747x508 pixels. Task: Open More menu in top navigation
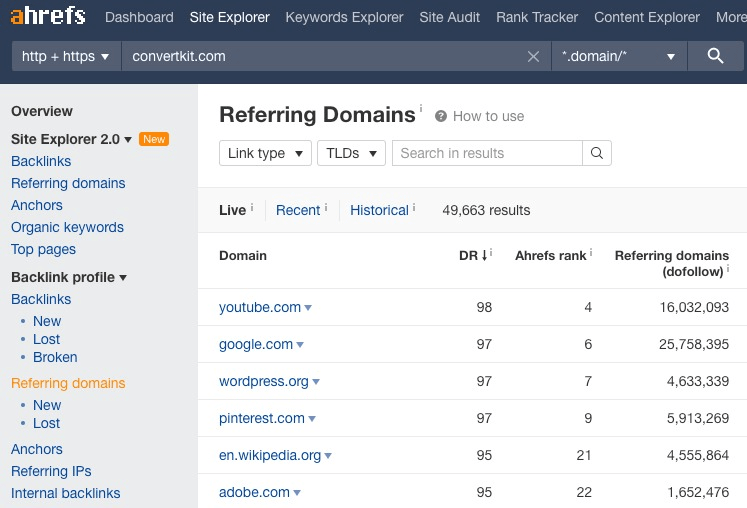pos(731,17)
